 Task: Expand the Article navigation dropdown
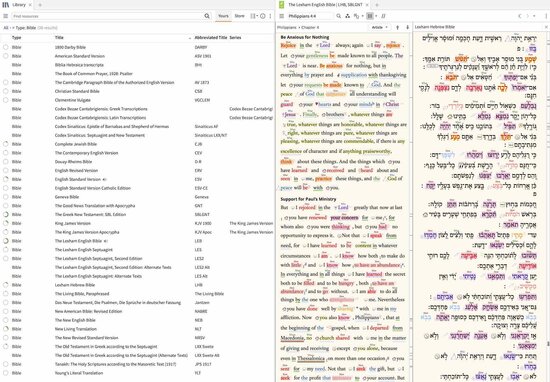[379, 27]
